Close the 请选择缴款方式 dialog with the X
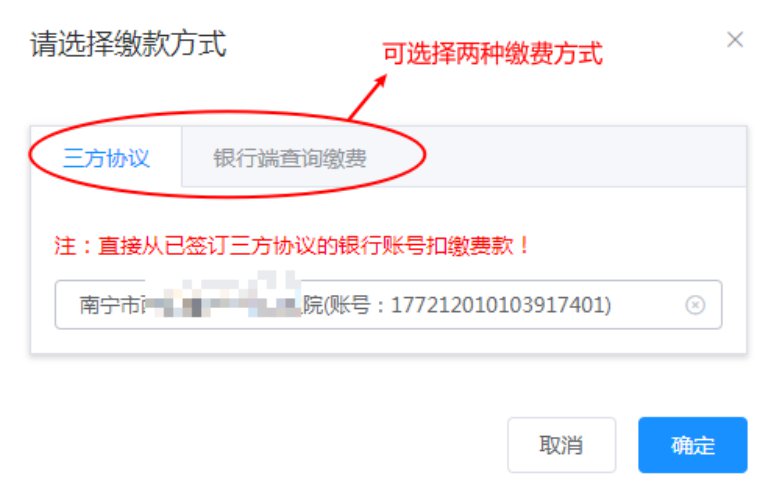 pos(735,40)
